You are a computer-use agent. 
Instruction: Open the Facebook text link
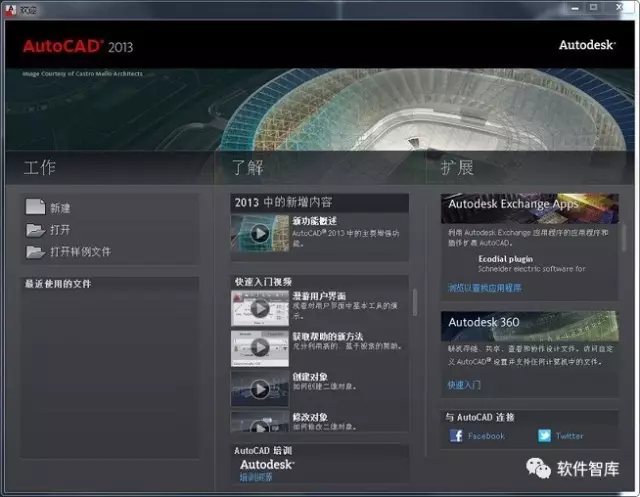486,436
